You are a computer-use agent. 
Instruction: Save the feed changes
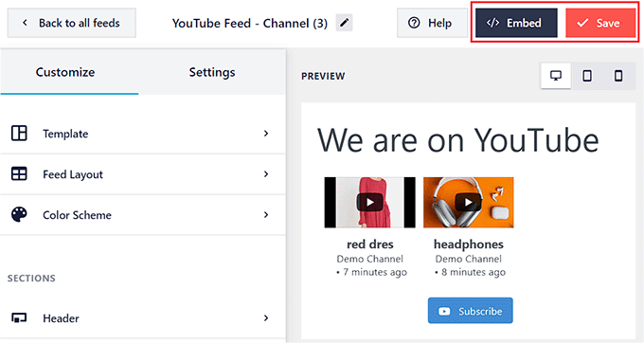pyautogui.click(x=600, y=23)
